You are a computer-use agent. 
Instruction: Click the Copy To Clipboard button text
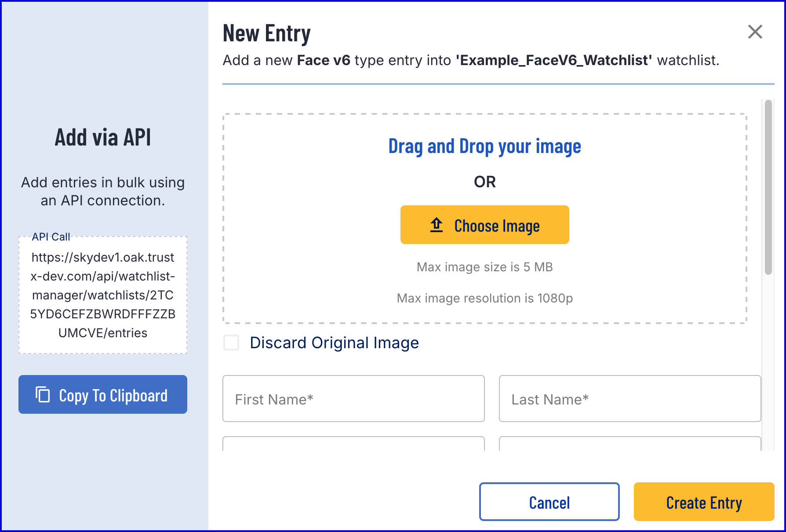[113, 396]
